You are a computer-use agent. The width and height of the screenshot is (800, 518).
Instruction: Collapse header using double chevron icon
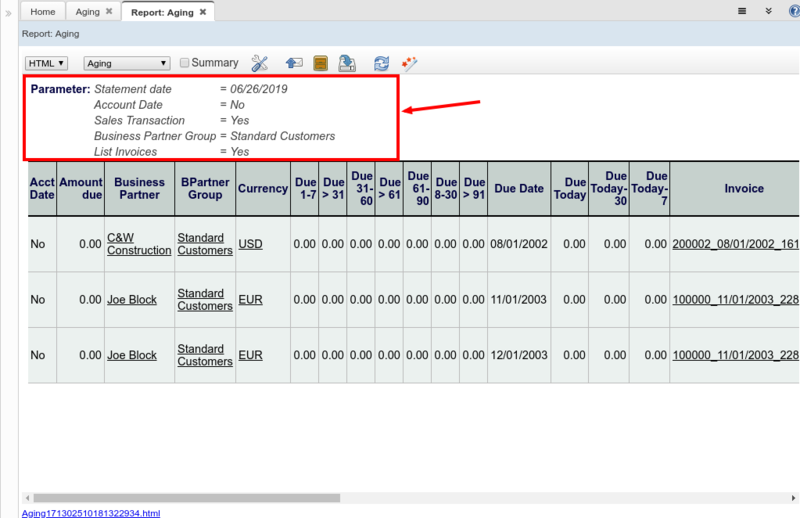click(x=768, y=11)
